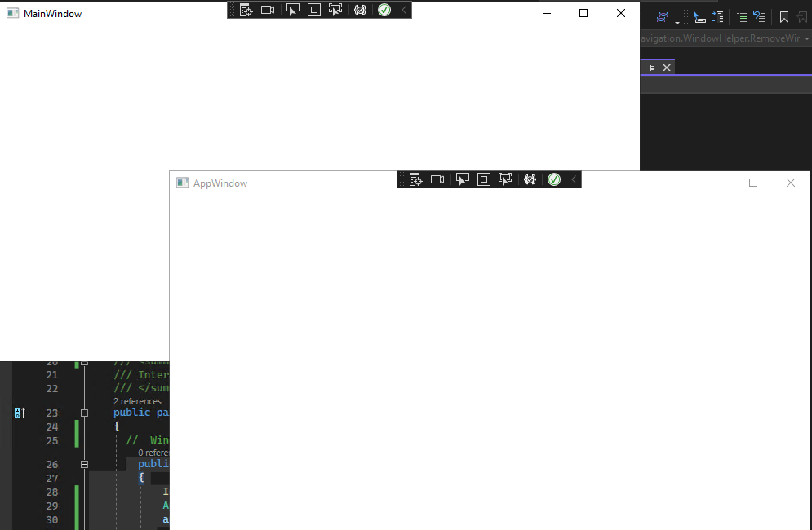
Task: Click inheritance margin icon on line 23
Action: click(x=19, y=413)
